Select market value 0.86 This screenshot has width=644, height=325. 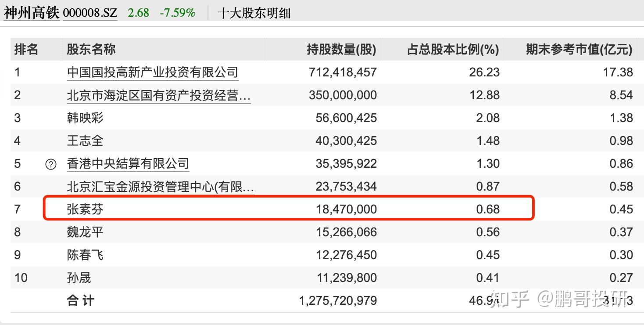pyautogui.click(x=621, y=163)
